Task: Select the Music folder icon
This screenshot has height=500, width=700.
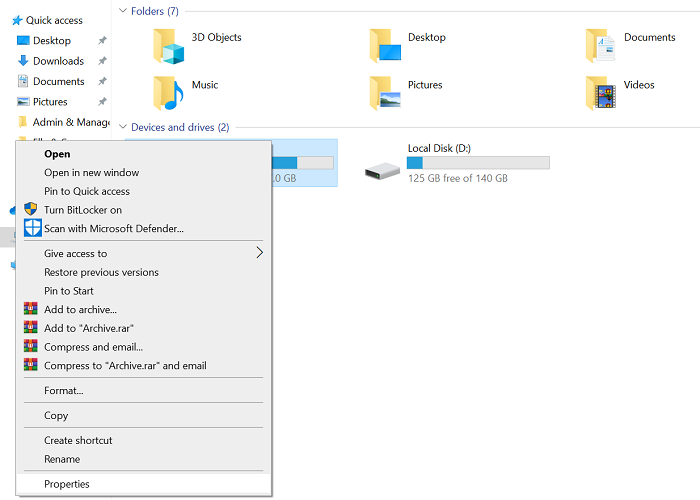Action: 168,93
